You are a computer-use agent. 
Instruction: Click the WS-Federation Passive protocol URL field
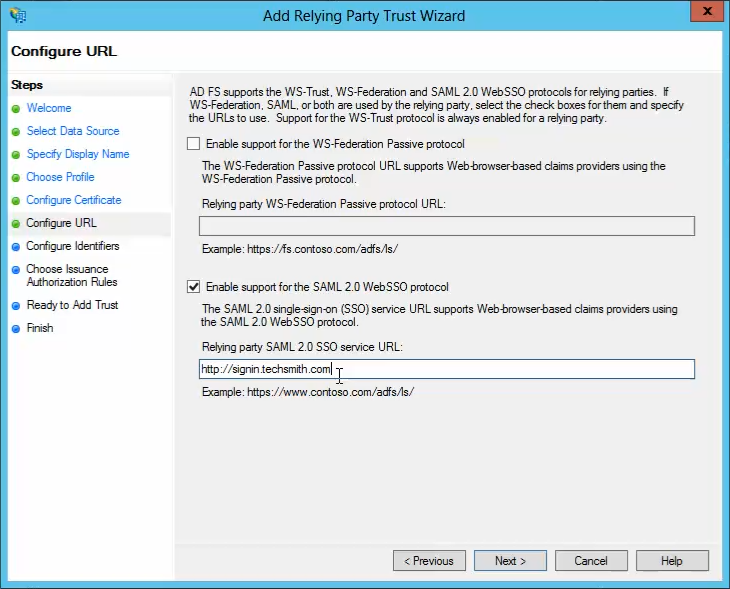447,226
